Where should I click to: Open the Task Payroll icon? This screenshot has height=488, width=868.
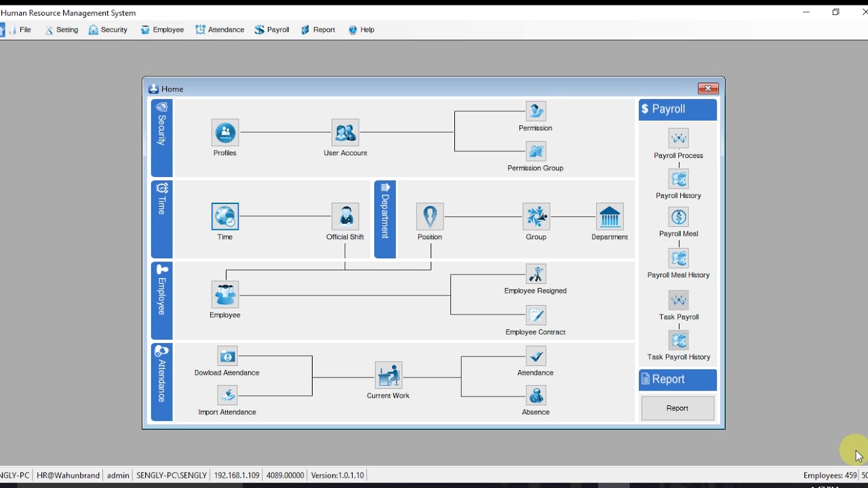coord(679,300)
